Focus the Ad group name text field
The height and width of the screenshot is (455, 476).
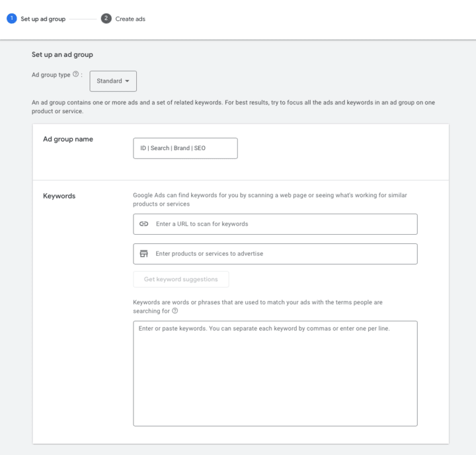coord(185,148)
